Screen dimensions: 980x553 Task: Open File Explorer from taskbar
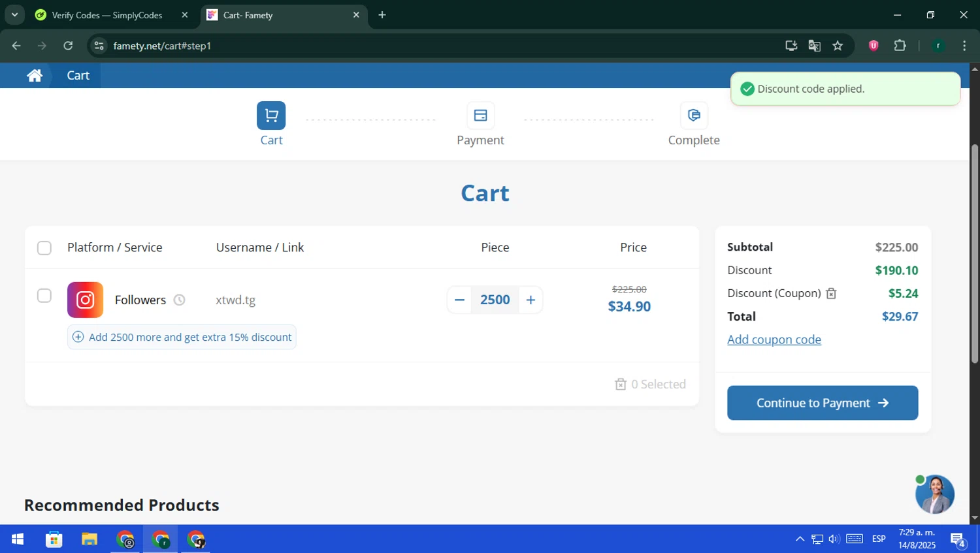(x=90, y=539)
